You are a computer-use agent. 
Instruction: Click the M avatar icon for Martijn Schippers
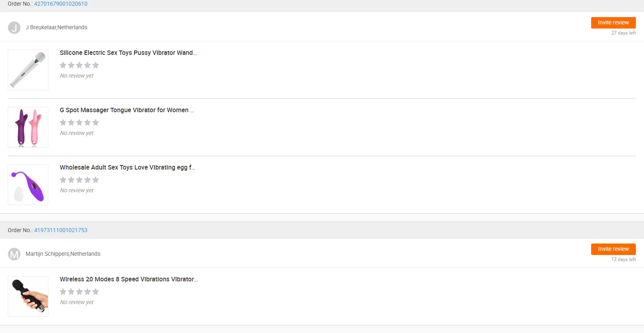pyautogui.click(x=14, y=254)
